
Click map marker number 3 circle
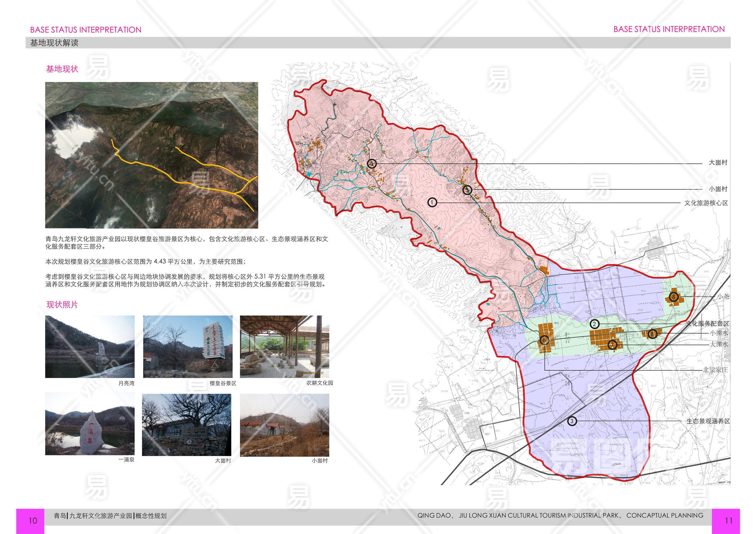tap(572, 421)
